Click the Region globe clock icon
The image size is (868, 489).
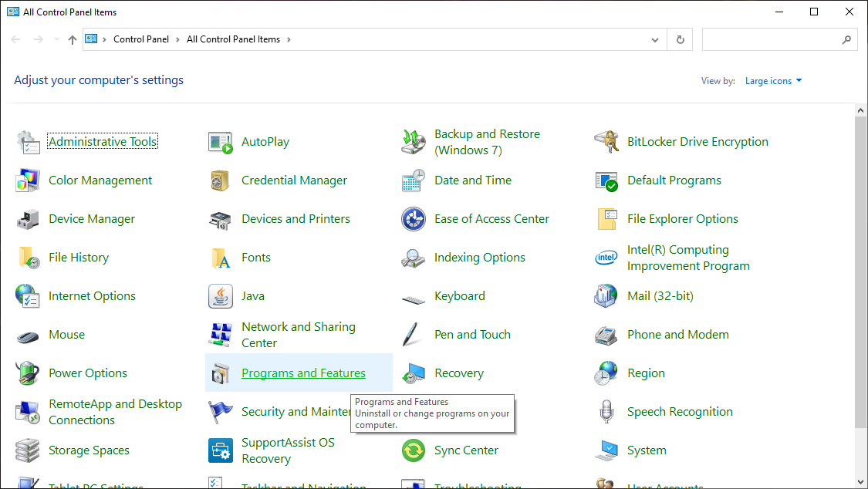(606, 373)
